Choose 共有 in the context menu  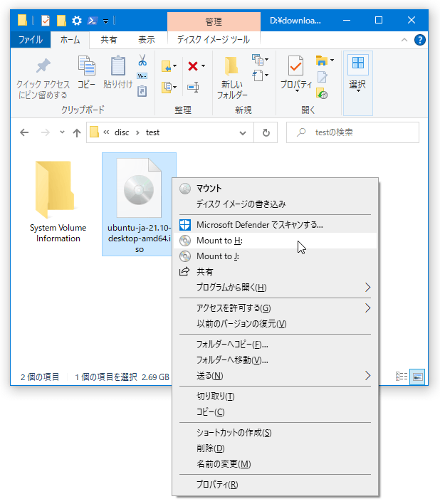275,272
